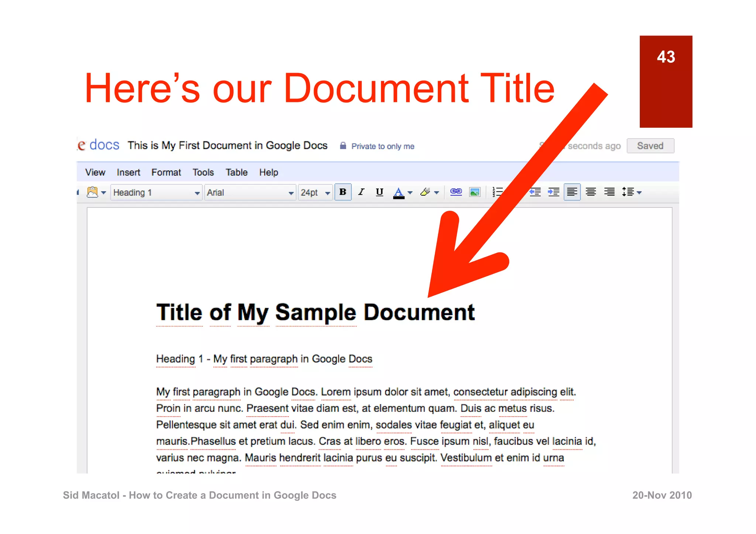Click the highlighter background color icon
The image size is (756, 534).
(x=425, y=192)
